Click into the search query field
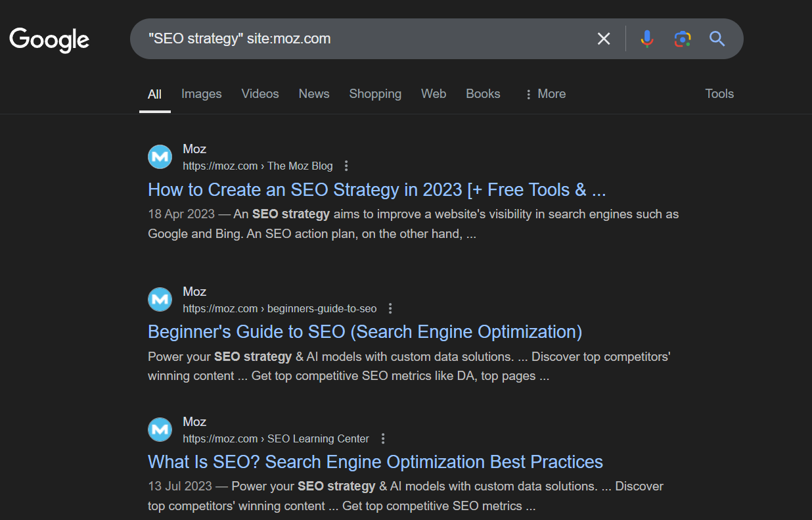 (x=361, y=39)
